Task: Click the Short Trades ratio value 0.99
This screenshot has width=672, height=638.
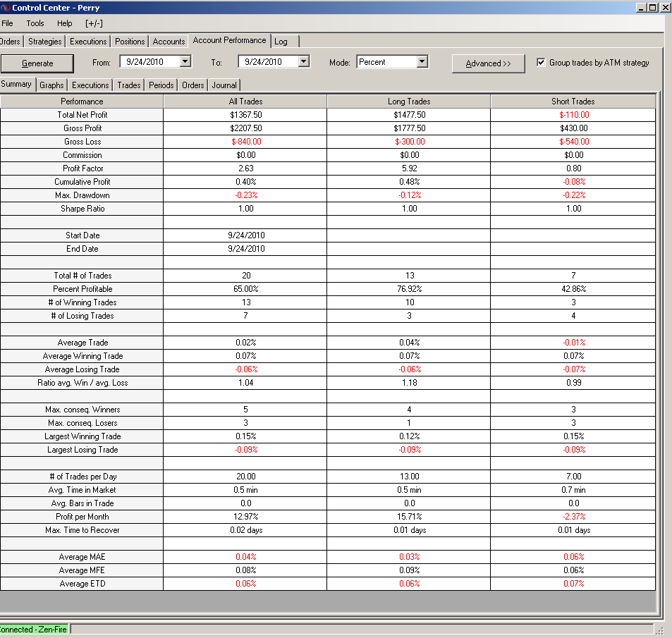Action: click(574, 383)
